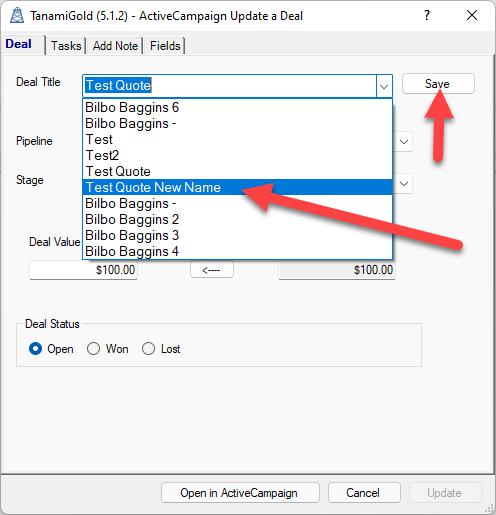Screen dimensions: 496x515
Task: Select Test2 in the deal title list
Action: click(x=237, y=155)
